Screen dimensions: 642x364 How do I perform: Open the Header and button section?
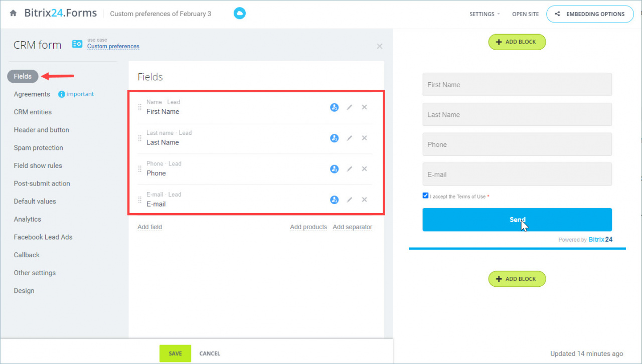42,130
